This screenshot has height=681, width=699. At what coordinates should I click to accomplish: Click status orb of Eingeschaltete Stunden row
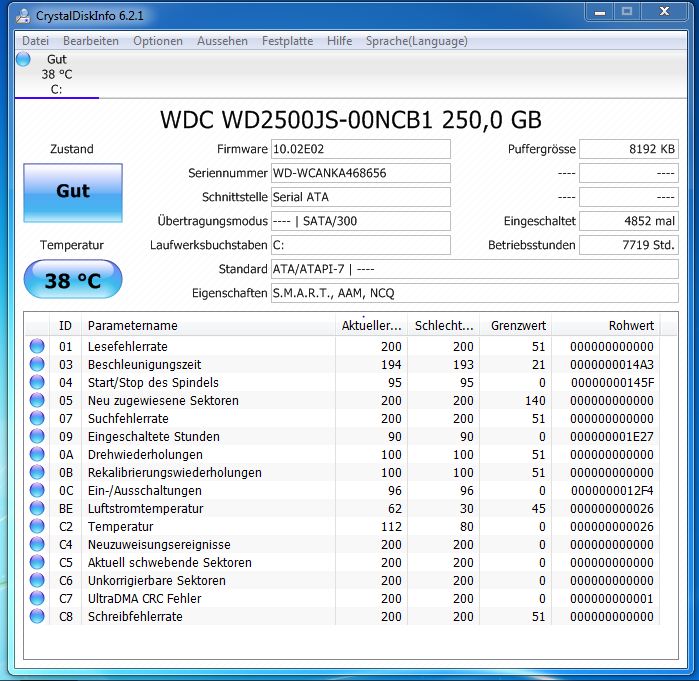[37, 436]
